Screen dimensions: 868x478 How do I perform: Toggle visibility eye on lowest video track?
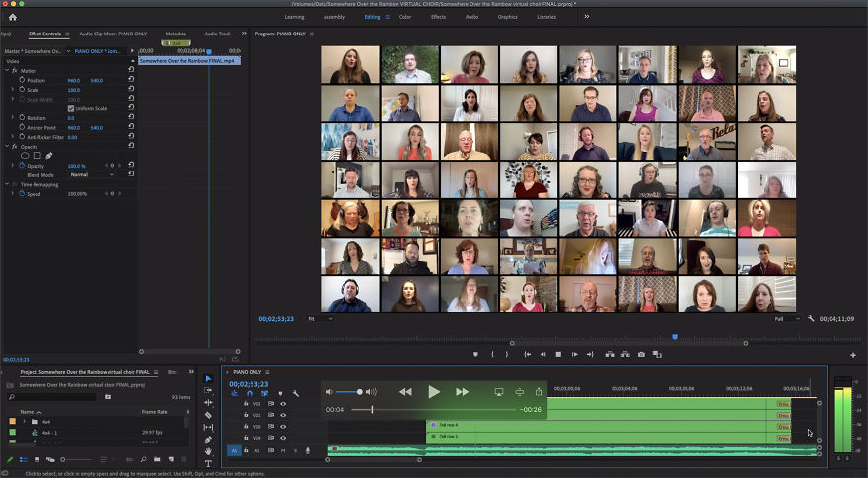pos(283,438)
